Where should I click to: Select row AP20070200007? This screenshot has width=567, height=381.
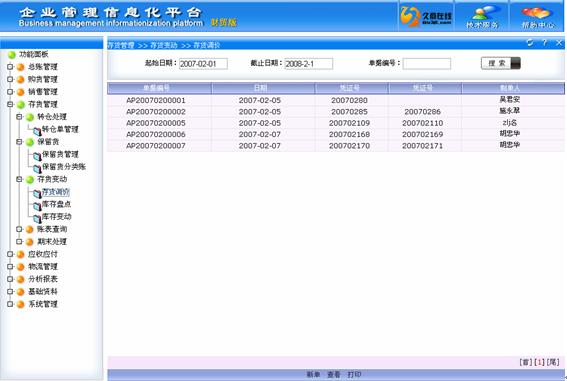pyautogui.click(x=336, y=146)
